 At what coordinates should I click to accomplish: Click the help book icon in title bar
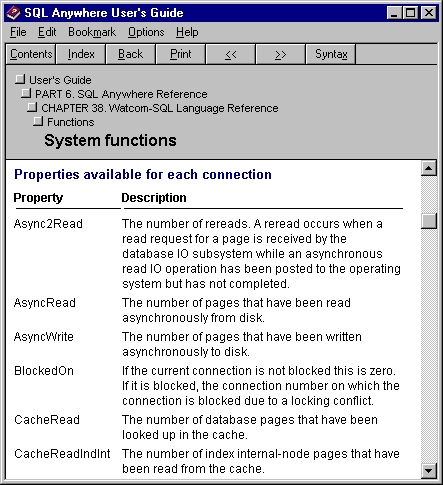13,13
